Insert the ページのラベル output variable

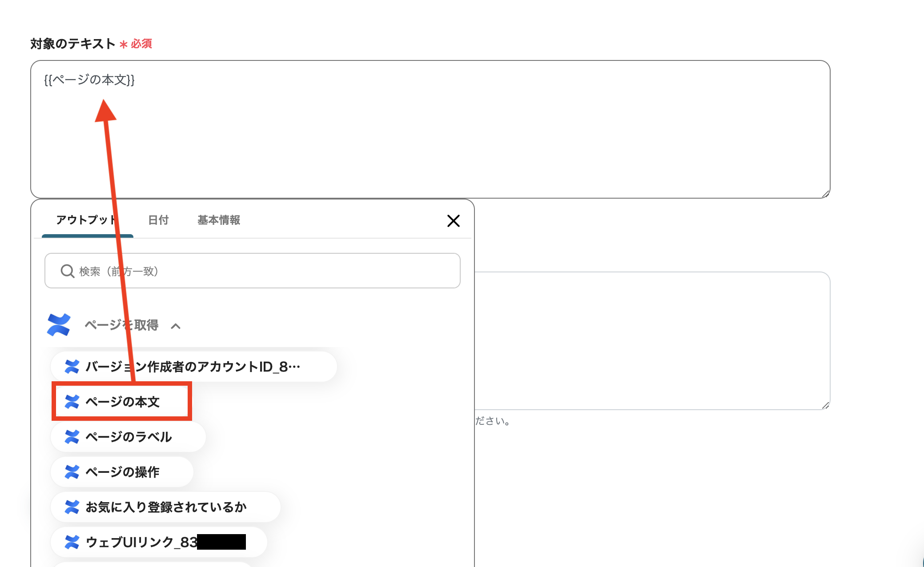coord(128,437)
